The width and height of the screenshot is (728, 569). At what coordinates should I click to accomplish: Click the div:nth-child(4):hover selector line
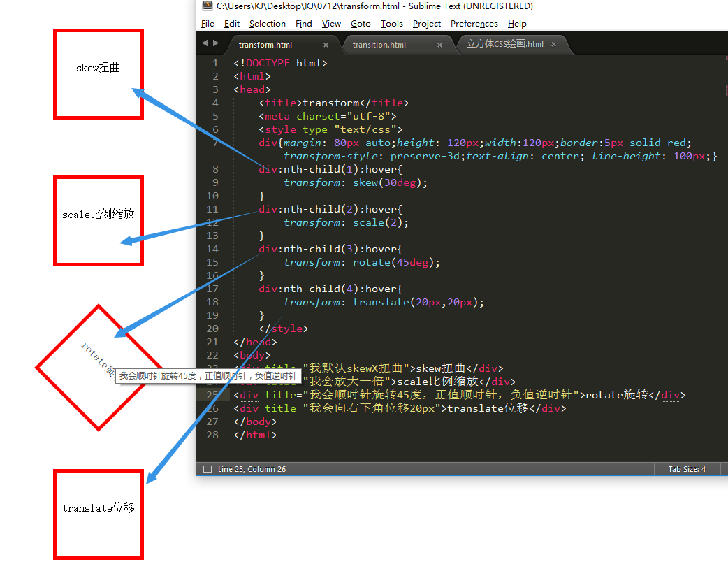click(330, 289)
